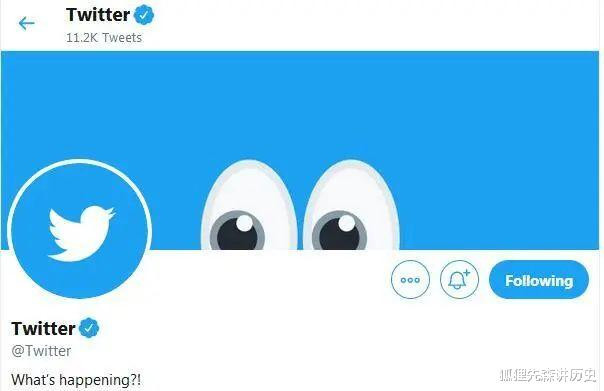Image resolution: width=604 pixels, height=391 pixels.
Task: Click the 11.2K Tweets count
Action: (104, 38)
